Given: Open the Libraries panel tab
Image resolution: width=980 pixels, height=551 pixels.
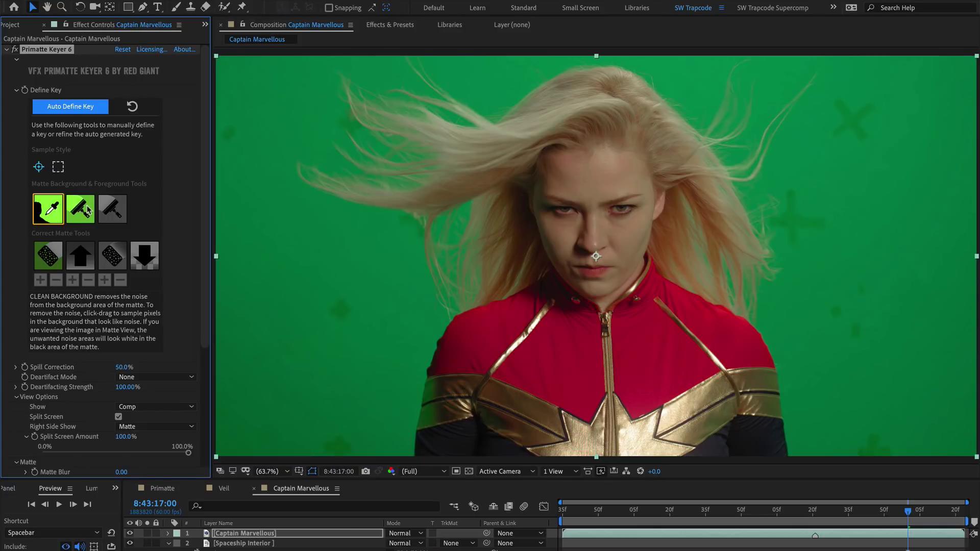Looking at the screenshot, I should point(449,24).
